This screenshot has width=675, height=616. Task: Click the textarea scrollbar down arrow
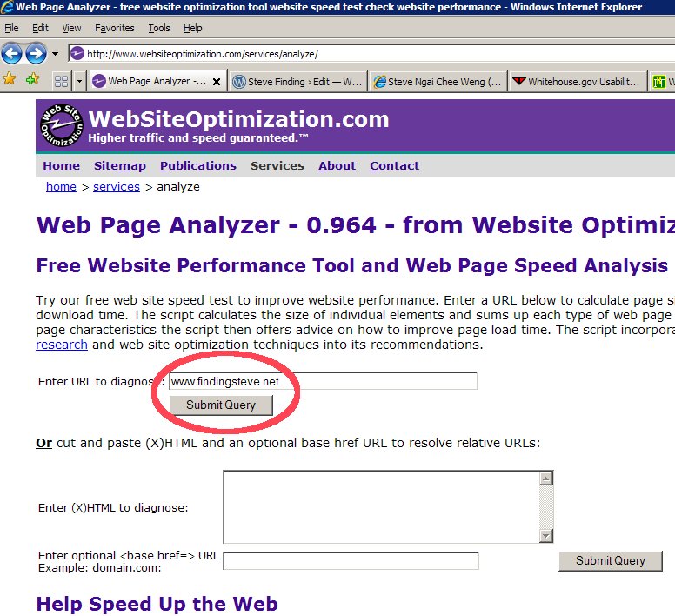(x=546, y=535)
